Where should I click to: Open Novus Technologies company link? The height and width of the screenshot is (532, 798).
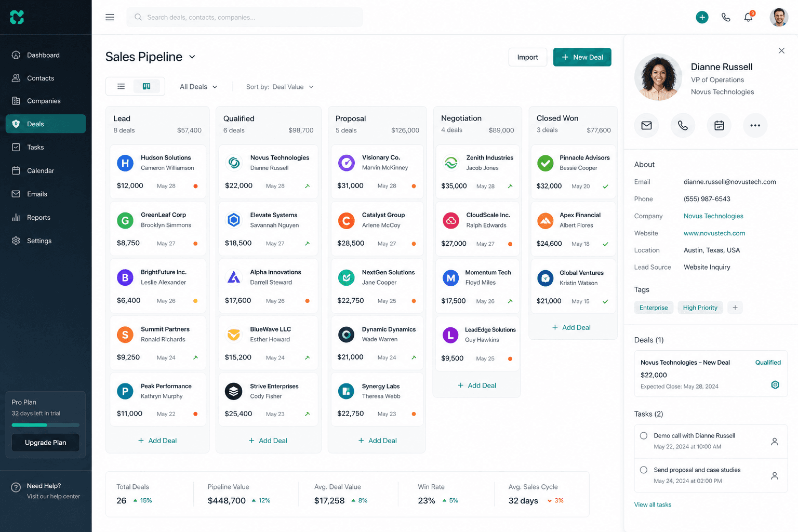(x=713, y=216)
